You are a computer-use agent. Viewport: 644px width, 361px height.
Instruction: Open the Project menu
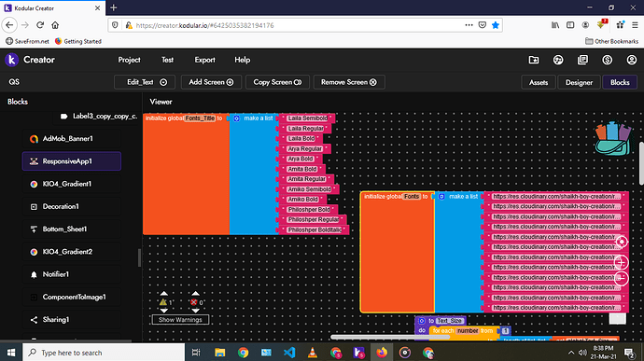(x=129, y=60)
